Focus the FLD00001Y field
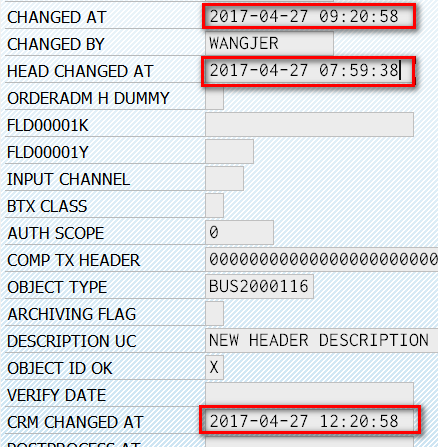Image resolution: width=438 pixels, height=447 pixels. click(x=229, y=152)
